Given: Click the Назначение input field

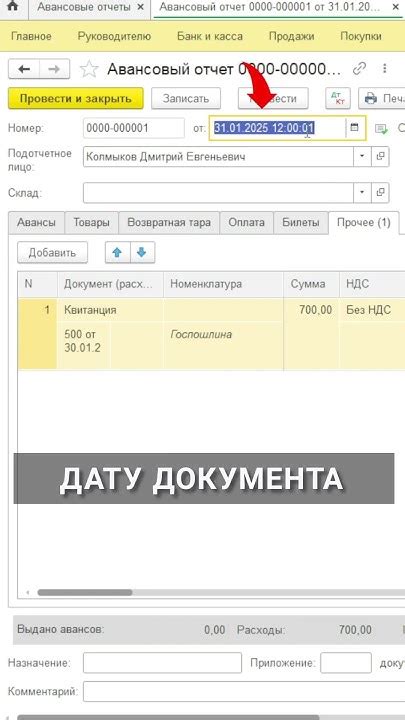Looking at the screenshot, I should click(162, 663).
